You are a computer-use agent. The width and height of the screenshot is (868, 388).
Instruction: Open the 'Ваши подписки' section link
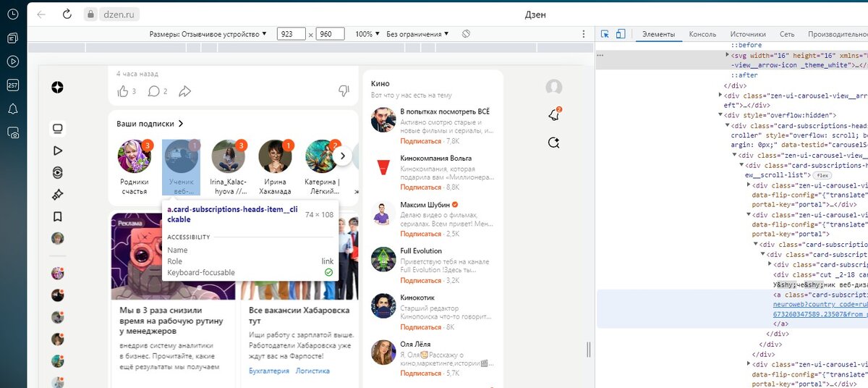tap(150, 124)
